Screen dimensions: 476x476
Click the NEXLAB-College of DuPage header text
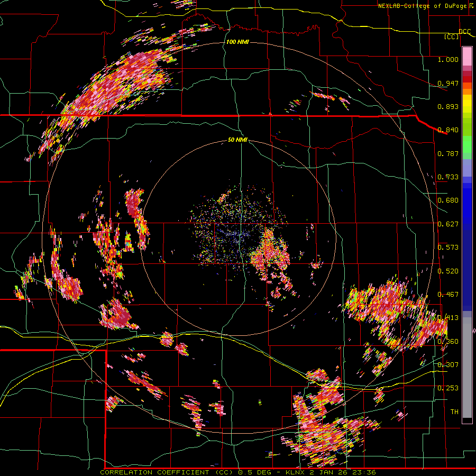(426, 6)
